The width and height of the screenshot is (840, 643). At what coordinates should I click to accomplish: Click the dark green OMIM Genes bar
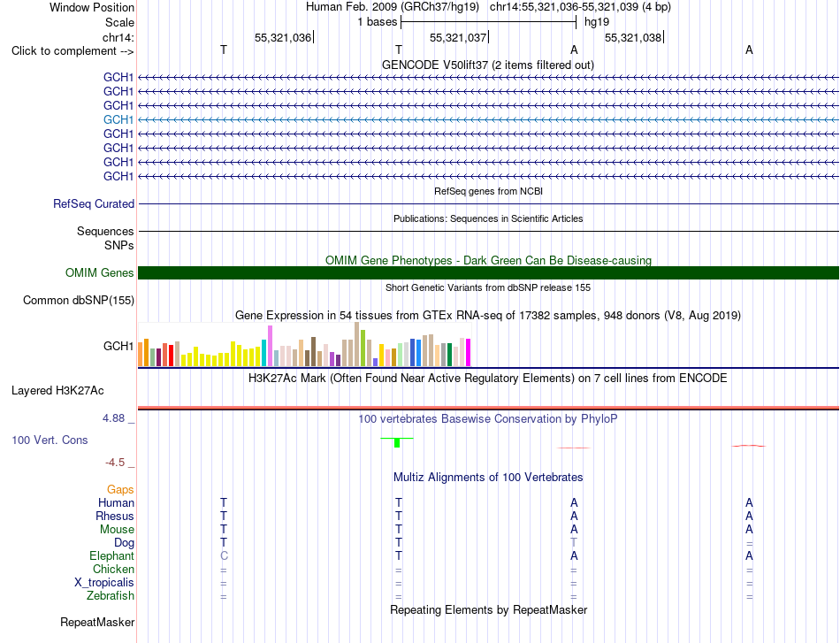(488, 272)
